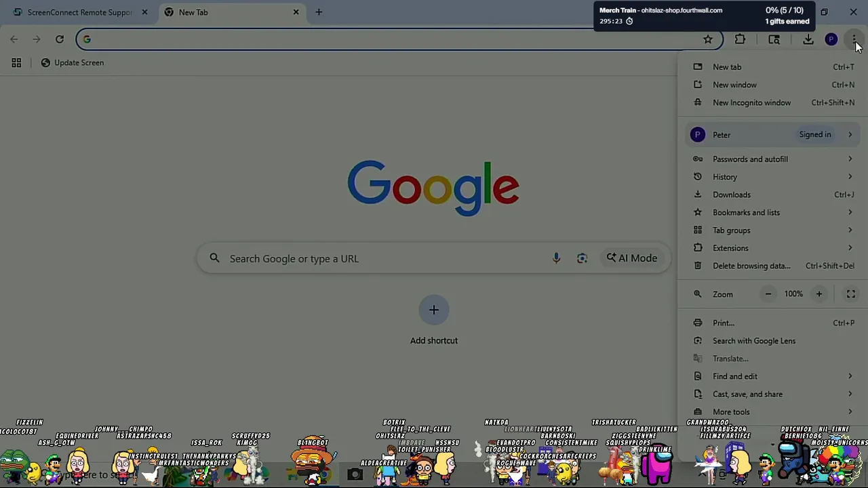
Task: Click the Zoom out minus button
Action: 768,294
